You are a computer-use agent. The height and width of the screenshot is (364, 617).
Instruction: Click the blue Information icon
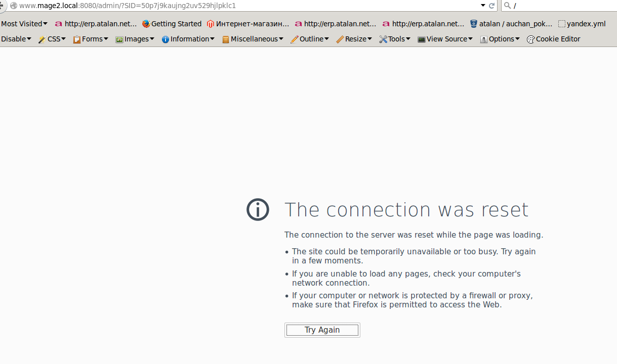click(166, 39)
